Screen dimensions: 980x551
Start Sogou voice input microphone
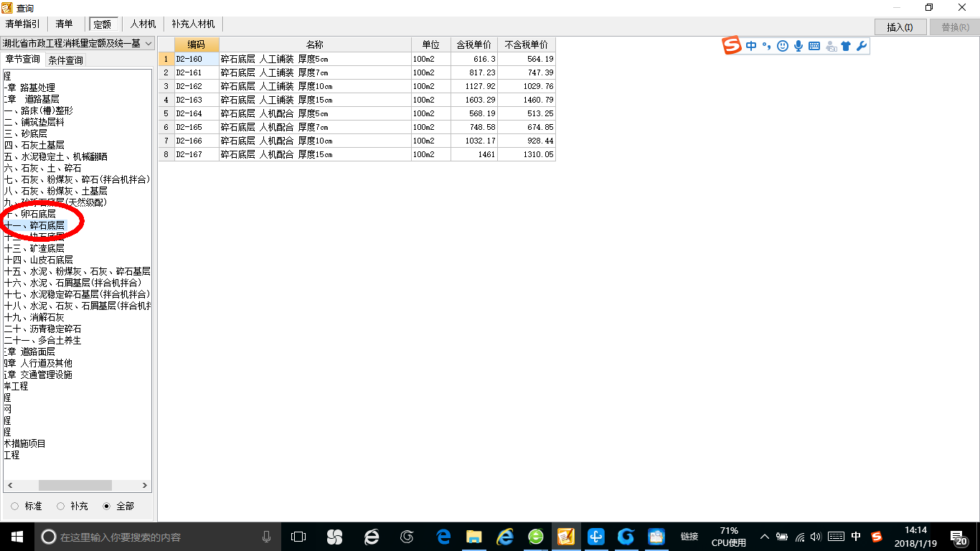pos(798,46)
